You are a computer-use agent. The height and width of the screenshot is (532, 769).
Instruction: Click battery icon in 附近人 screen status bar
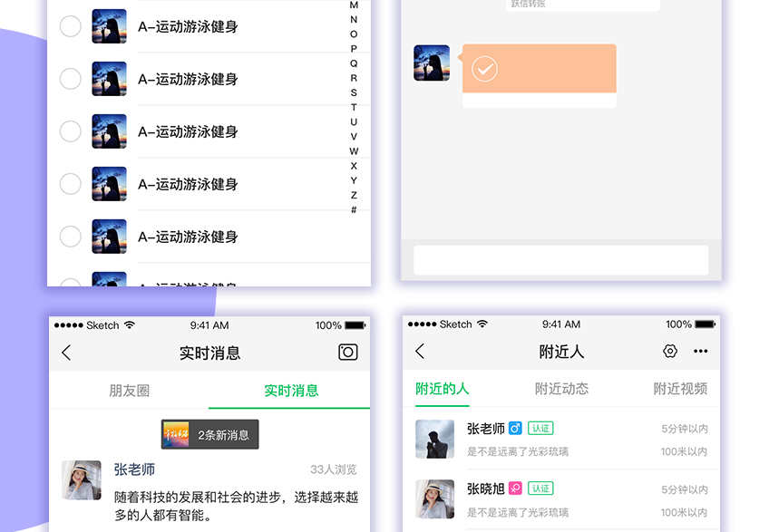[x=706, y=324]
